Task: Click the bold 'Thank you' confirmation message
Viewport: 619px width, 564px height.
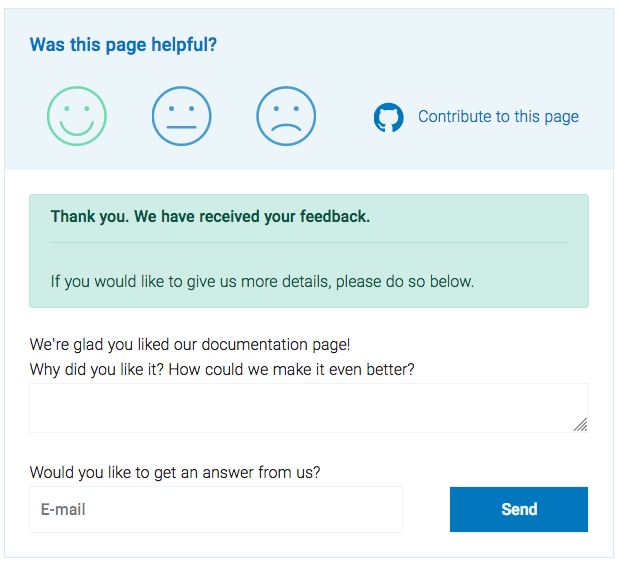Action: point(210,216)
